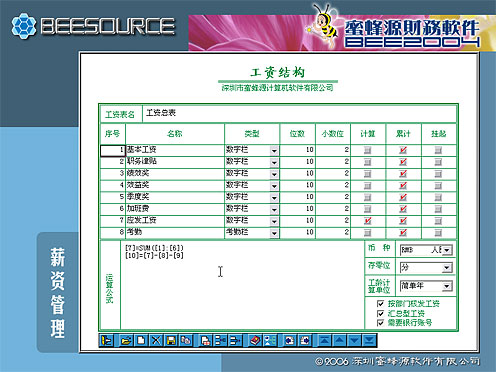Click inside the 运算公式 formula text area
Screen dimensions: 496x372
(x=242, y=285)
